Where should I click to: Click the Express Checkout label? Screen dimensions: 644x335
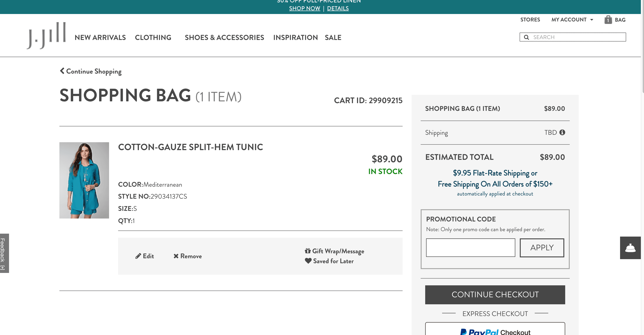[x=495, y=314]
